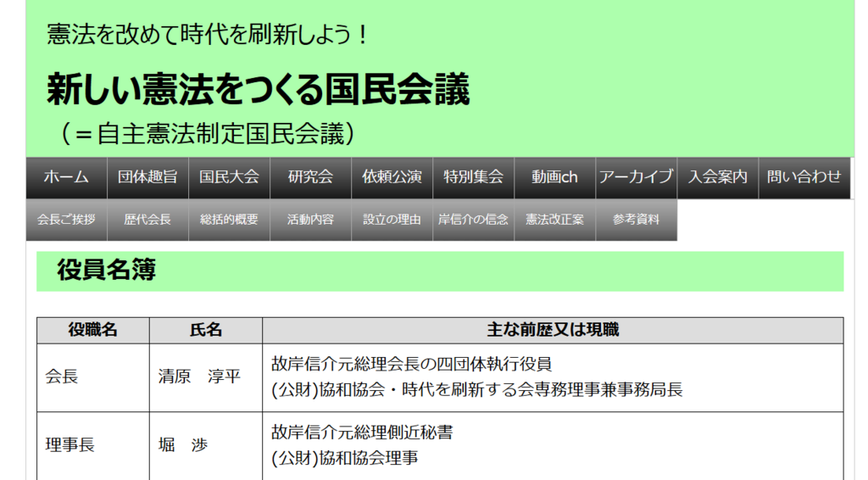Visit the アーカイブ section
The image size is (868, 480).
(636, 178)
